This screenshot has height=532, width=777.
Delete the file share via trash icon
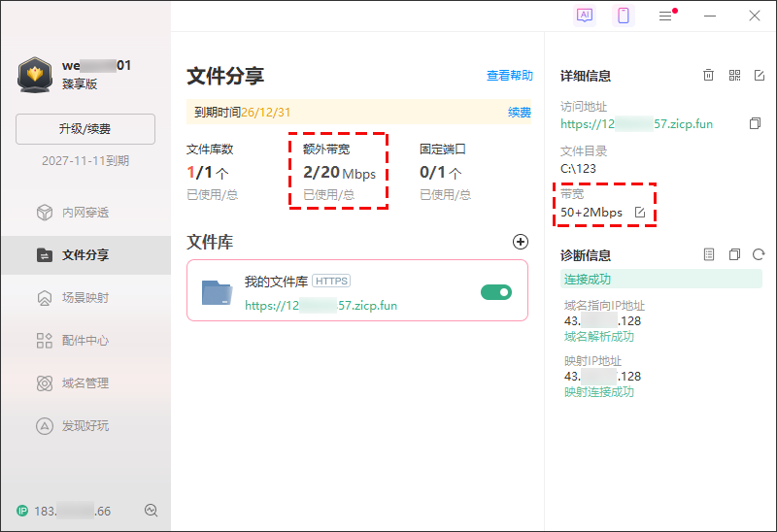pyautogui.click(x=709, y=76)
